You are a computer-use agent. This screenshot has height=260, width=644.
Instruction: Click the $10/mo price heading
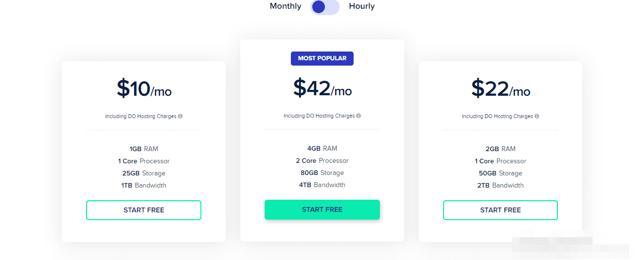coord(144,89)
